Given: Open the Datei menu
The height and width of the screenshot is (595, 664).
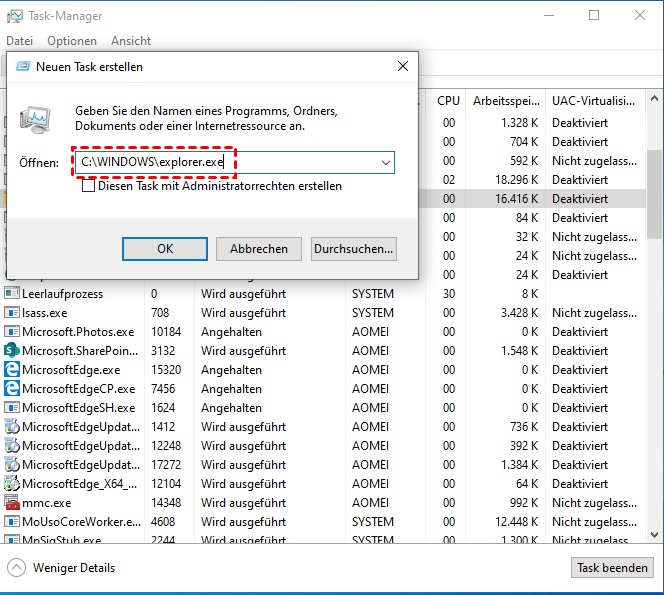Looking at the screenshot, I should tap(20, 41).
